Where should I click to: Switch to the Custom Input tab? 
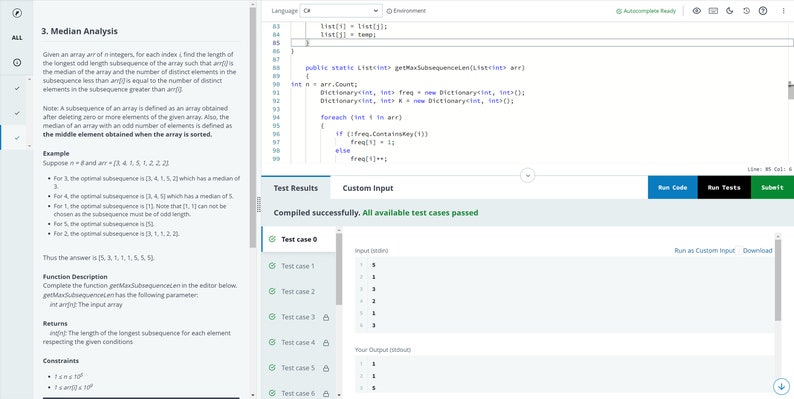point(368,188)
